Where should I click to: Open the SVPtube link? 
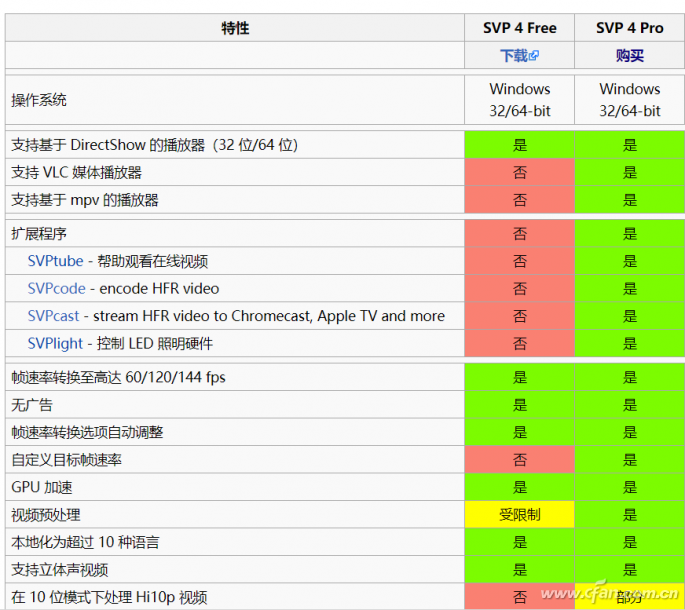click(55, 261)
